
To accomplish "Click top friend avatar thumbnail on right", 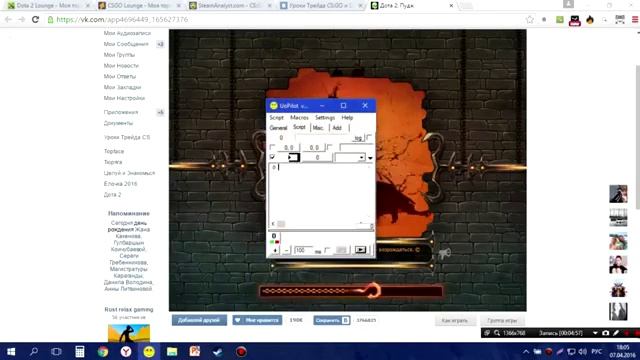I will [x=618, y=194].
